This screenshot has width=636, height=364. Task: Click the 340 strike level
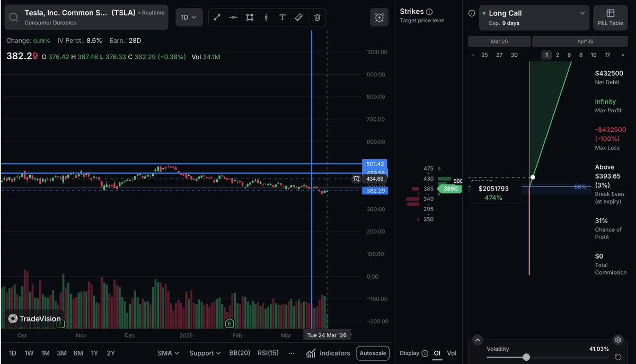(428, 199)
